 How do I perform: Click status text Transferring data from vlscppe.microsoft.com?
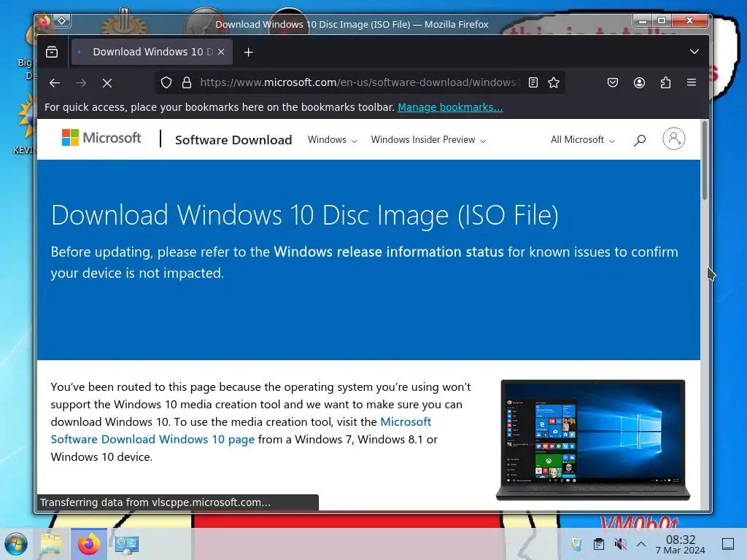point(155,502)
